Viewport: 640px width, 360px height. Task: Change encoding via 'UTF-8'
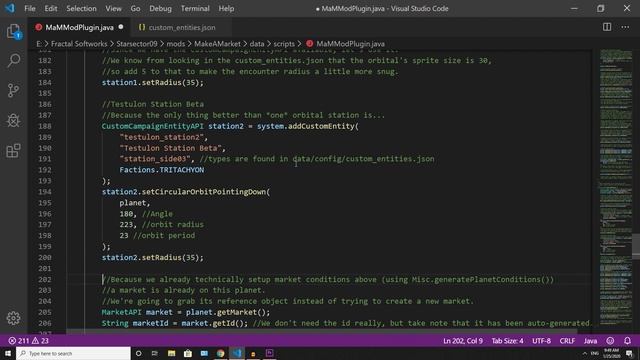[541, 341]
